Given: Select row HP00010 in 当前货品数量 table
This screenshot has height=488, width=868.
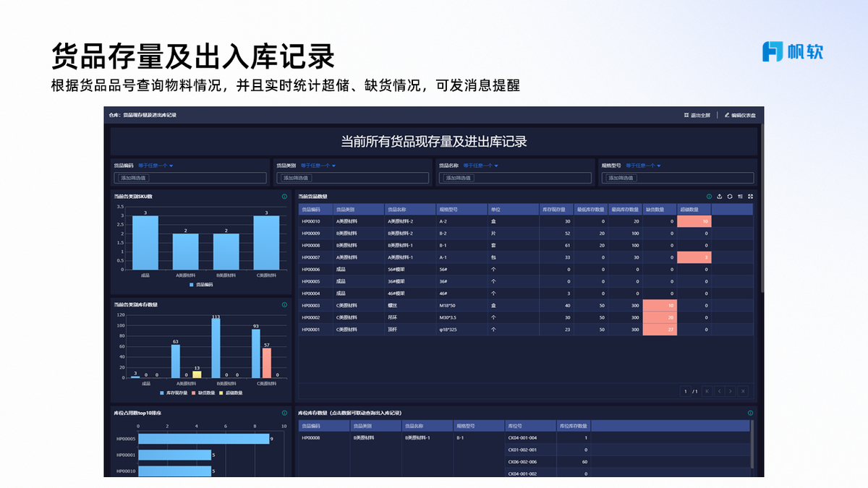Looking at the screenshot, I should tap(526, 221).
